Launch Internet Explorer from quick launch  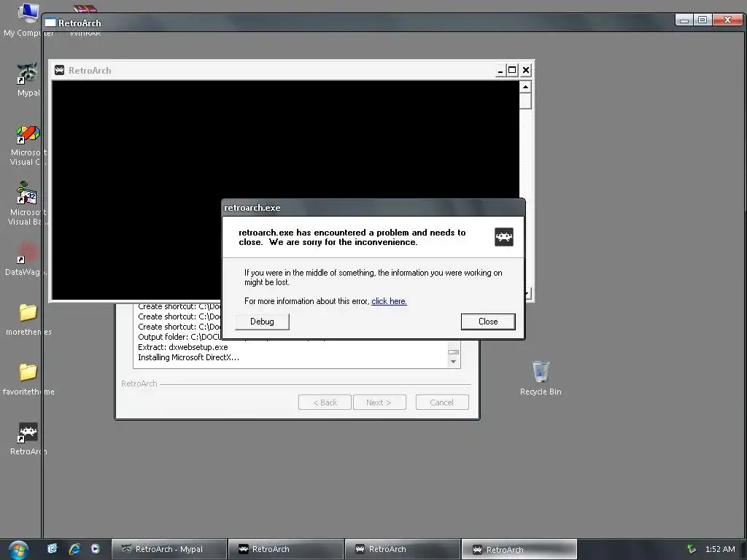click(74, 549)
